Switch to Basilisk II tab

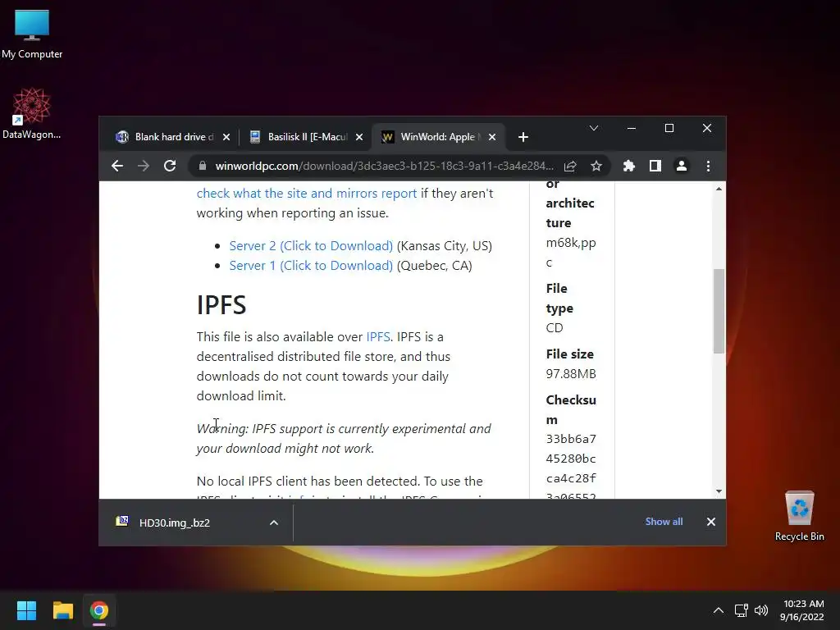(x=305, y=137)
